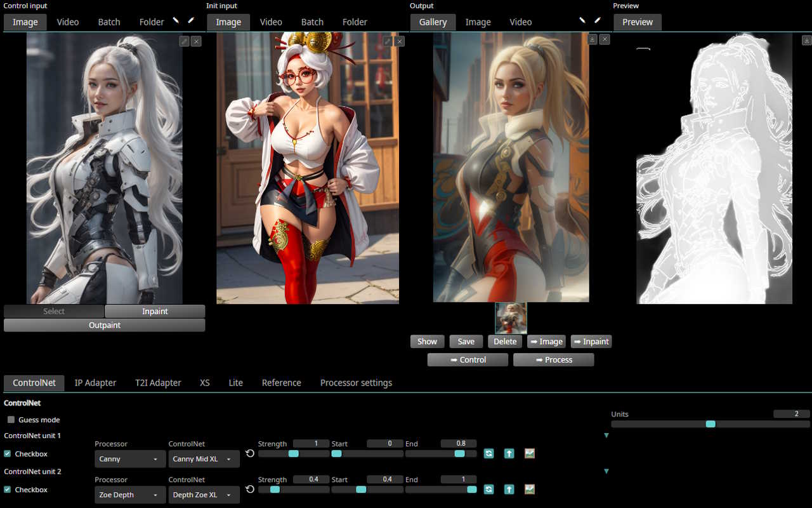This screenshot has width=812, height=508.
Task: Open the Canny processor dropdown
Action: pyautogui.click(x=129, y=459)
